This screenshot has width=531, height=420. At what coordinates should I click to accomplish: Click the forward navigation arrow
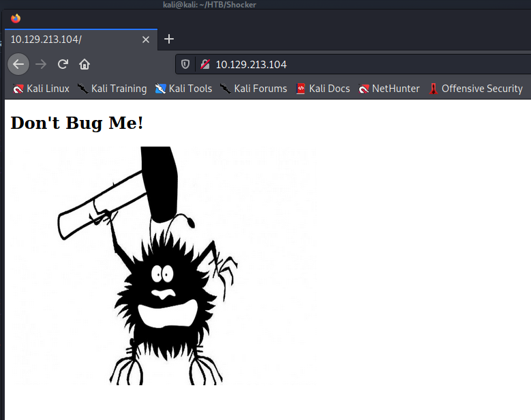tap(41, 64)
